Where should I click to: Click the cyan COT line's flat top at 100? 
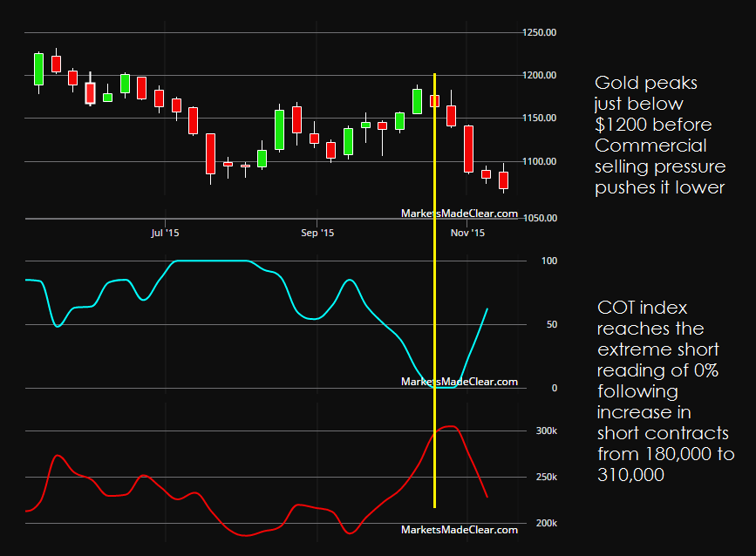211,261
